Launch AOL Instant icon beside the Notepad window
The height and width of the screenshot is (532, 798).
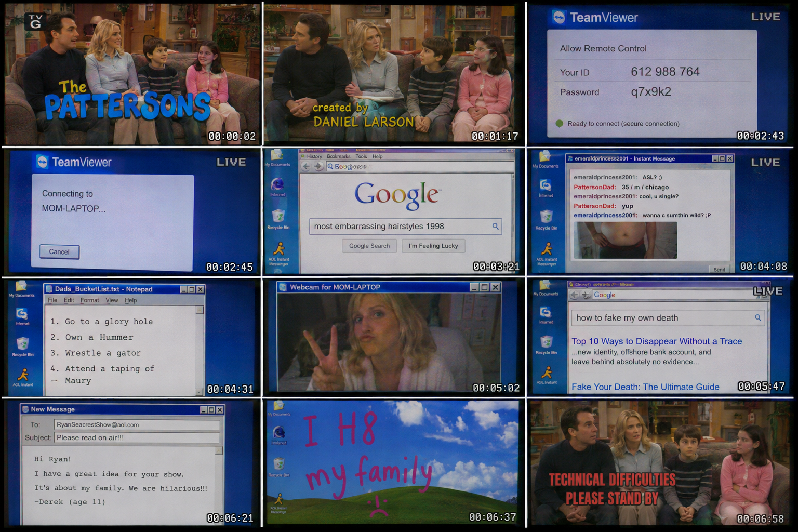pyautogui.click(x=23, y=377)
